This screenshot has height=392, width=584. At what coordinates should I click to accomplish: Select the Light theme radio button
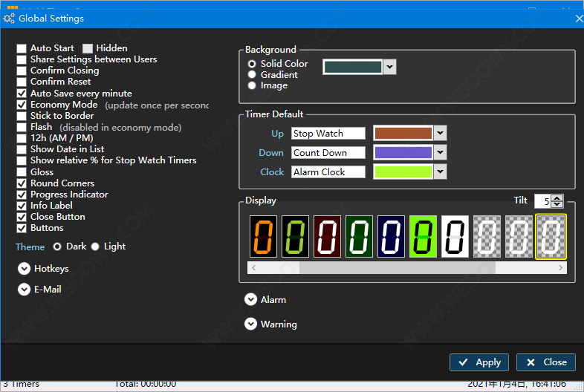click(x=95, y=246)
